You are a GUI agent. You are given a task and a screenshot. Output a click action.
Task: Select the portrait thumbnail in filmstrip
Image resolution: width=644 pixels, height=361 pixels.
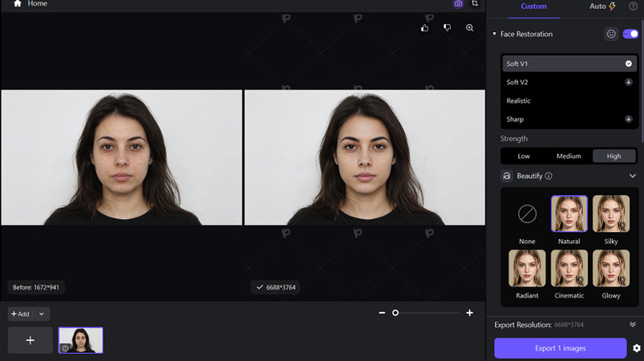pyautogui.click(x=80, y=340)
